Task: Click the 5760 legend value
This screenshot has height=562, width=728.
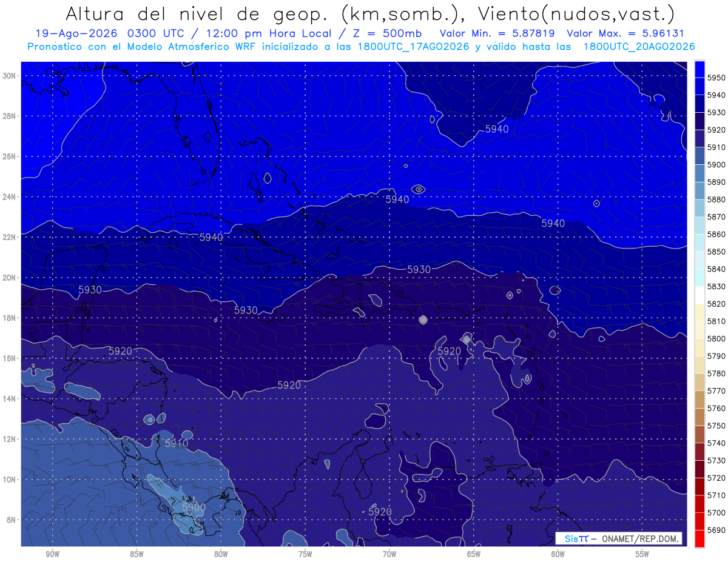Action: click(x=716, y=408)
